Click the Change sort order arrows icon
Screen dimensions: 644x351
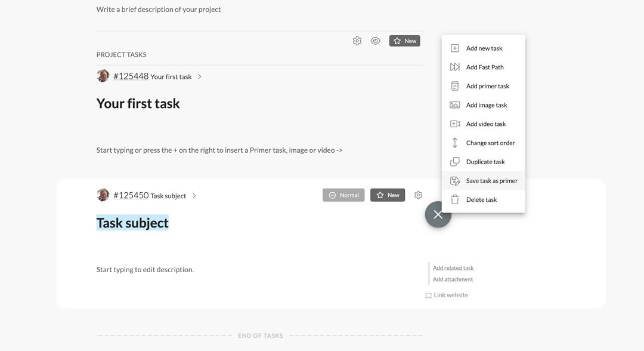point(454,143)
